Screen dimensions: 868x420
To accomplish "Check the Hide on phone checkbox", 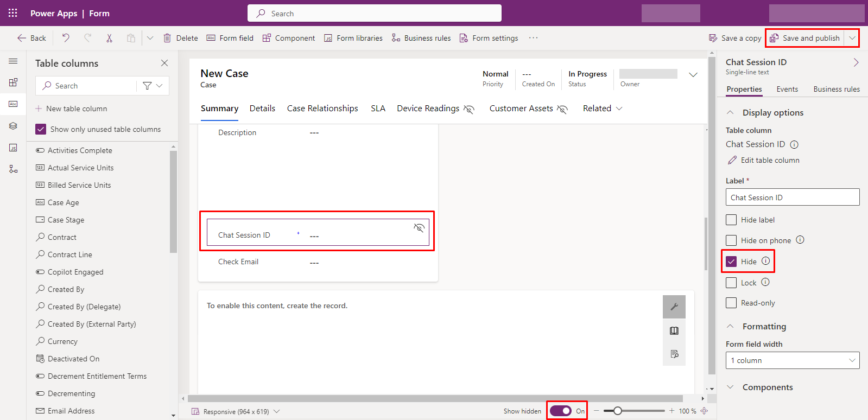I will tap(731, 240).
